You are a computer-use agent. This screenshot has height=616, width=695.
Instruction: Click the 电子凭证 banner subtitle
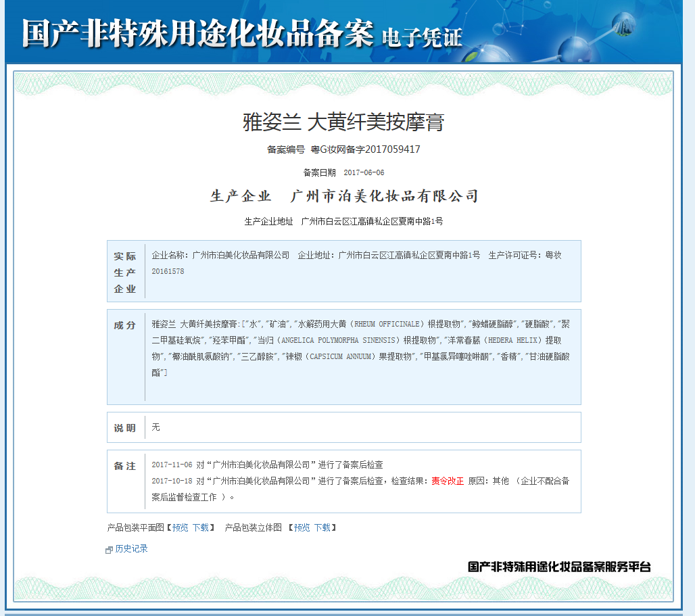pos(422,37)
